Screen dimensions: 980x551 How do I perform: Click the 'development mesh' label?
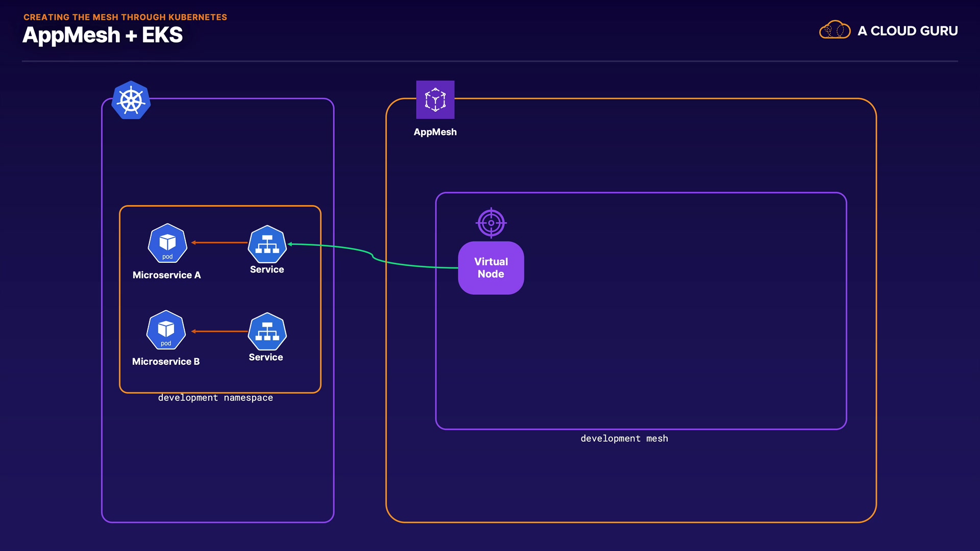click(624, 439)
